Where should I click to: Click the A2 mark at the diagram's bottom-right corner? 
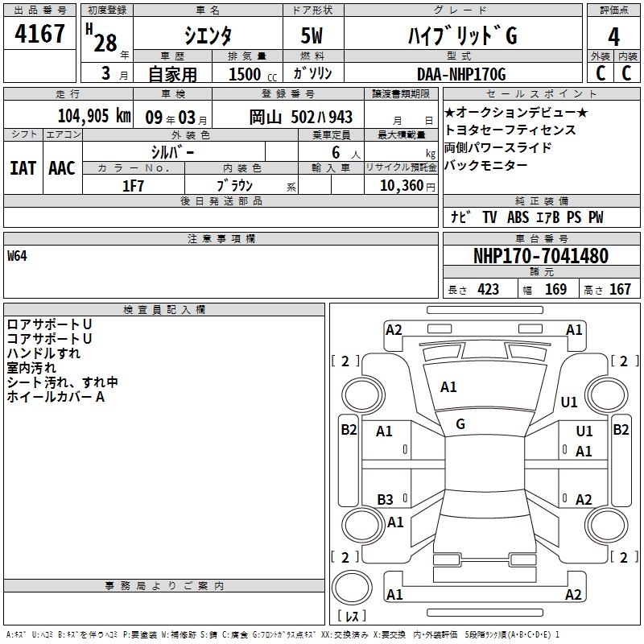573,595
